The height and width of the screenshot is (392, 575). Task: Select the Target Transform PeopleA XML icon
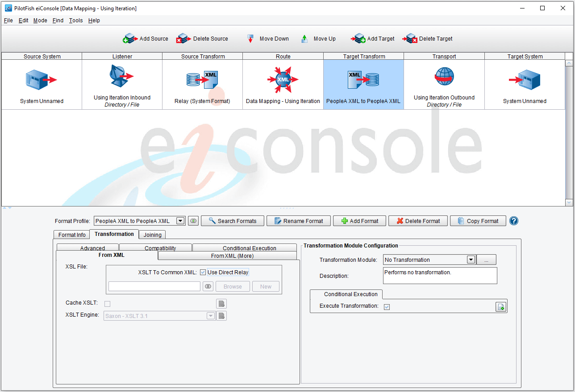pos(363,80)
